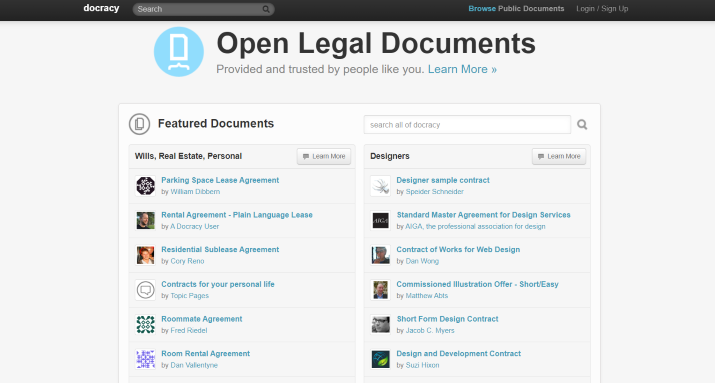
Task: Open Contract of Works for Web Design
Action: 458,249
